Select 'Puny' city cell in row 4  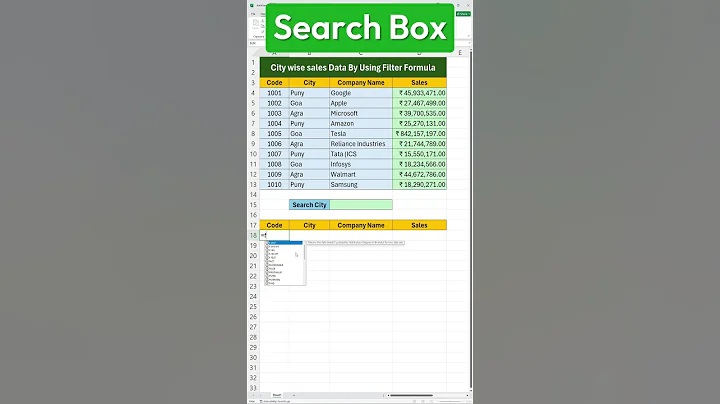tap(309, 93)
